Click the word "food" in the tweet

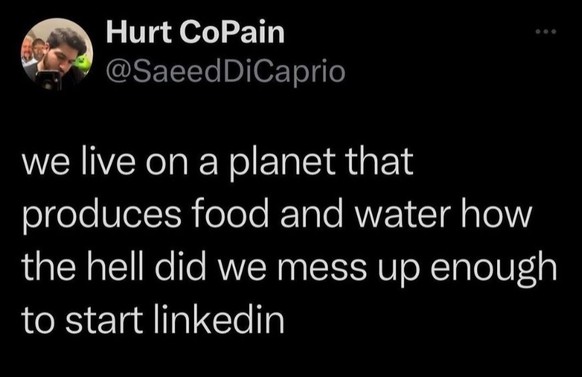[x=230, y=213]
